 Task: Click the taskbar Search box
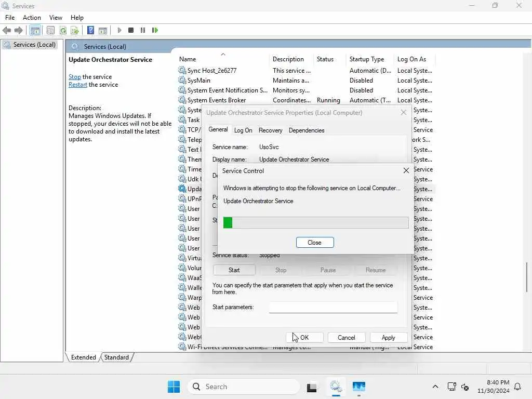[x=244, y=387]
